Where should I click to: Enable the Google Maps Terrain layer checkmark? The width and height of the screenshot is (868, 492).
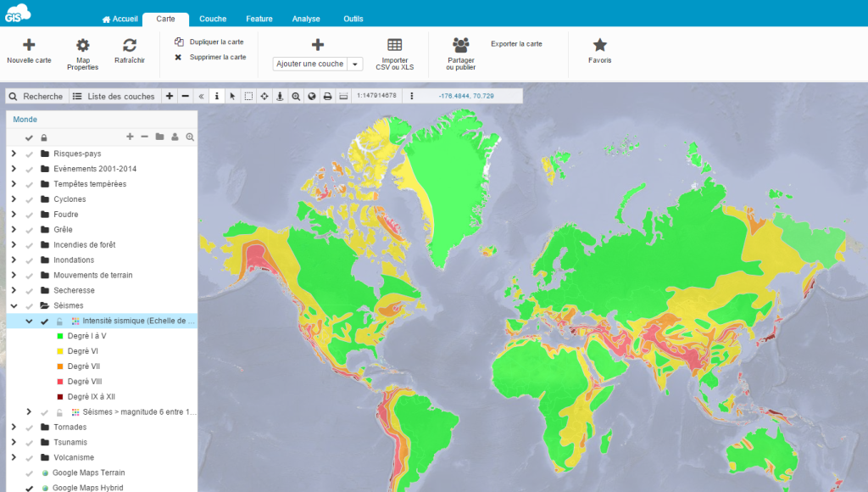click(x=30, y=472)
